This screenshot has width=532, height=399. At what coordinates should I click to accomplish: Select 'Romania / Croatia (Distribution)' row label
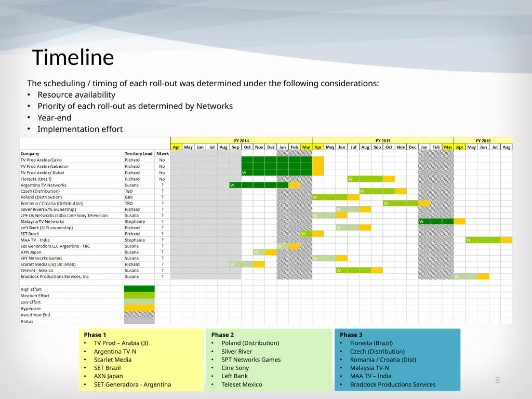[x=52, y=203]
